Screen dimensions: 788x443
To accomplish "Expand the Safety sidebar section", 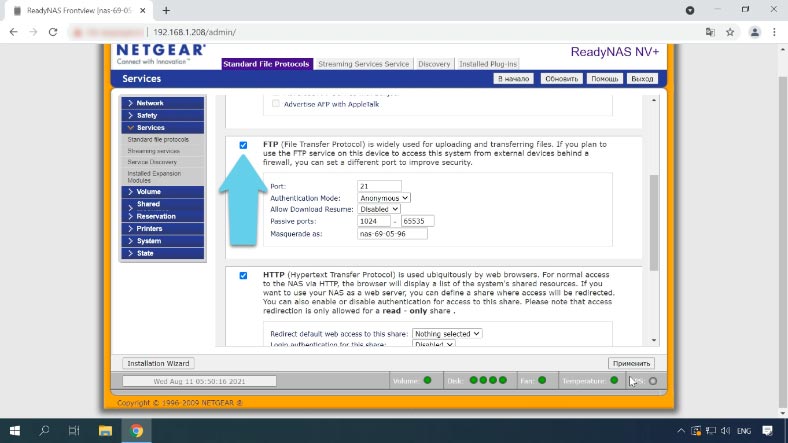I will [x=163, y=116].
